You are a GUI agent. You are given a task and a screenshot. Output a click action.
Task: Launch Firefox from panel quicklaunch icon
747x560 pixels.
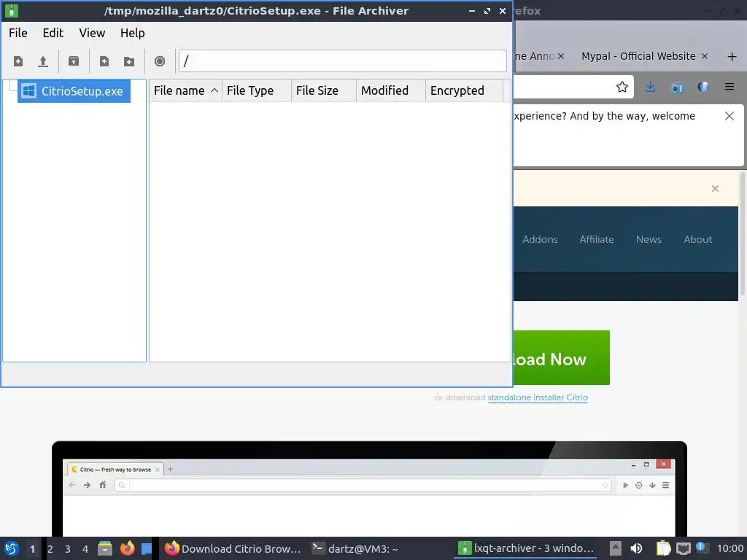(127, 548)
